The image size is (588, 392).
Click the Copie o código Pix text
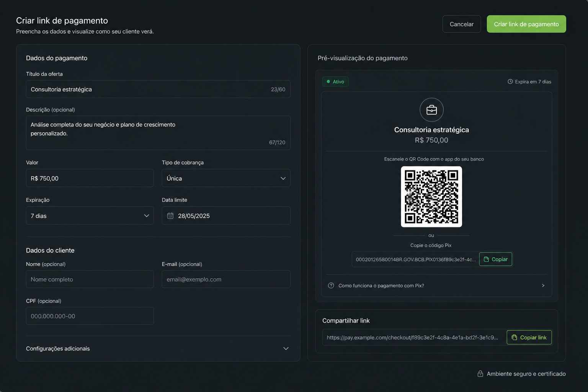pyautogui.click(x=431, y=245)
